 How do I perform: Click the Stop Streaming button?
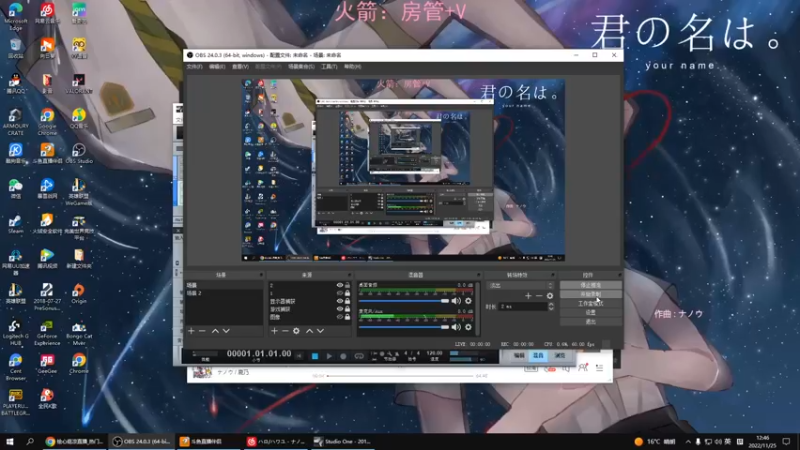591,285
